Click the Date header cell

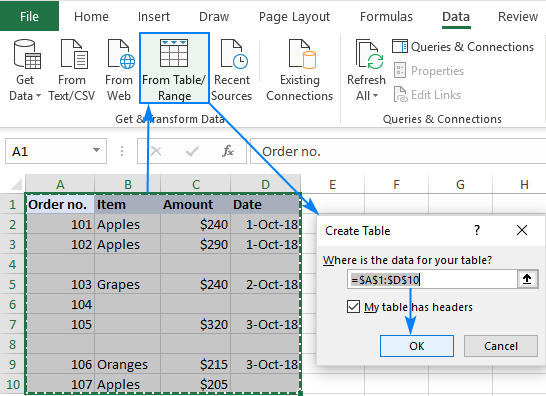coord(265,204)
